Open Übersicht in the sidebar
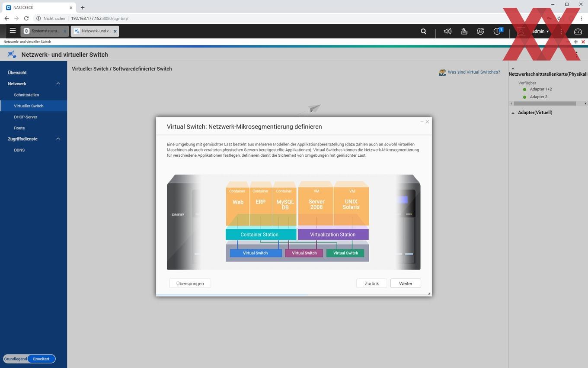 pyautogui.click(x=17, y=73)
